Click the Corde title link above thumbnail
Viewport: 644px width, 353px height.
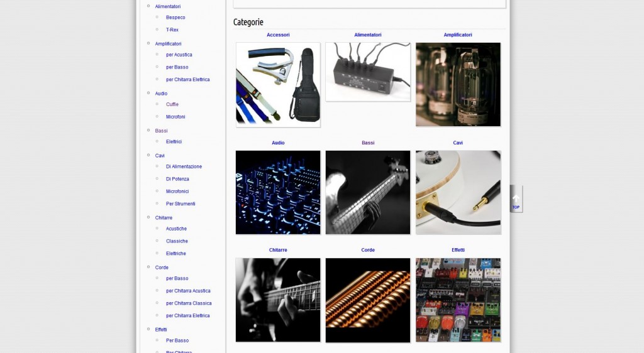[368, 250]
